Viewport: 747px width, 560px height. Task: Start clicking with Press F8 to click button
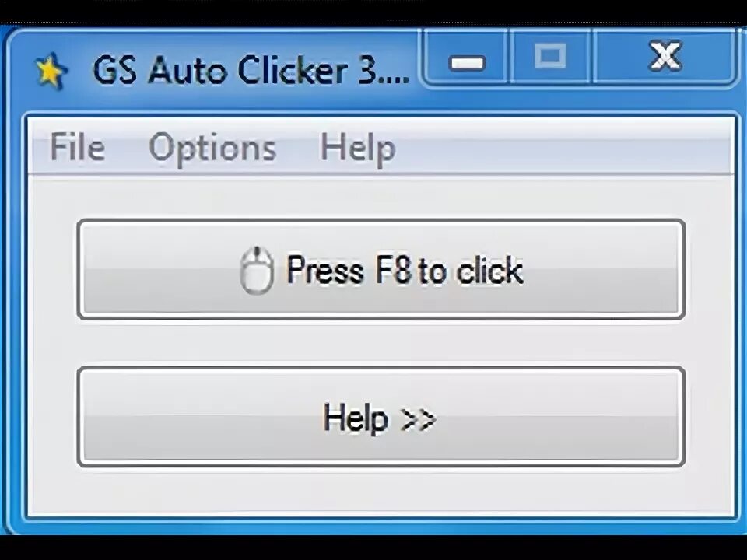381,270
